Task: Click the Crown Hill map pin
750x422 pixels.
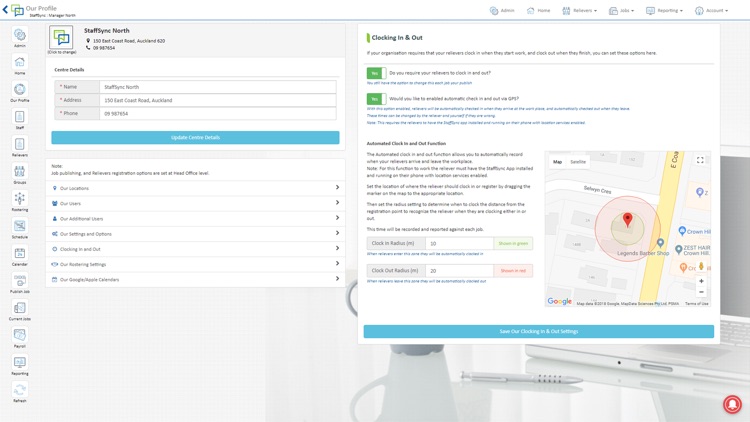Action: (x=682, y=231)
